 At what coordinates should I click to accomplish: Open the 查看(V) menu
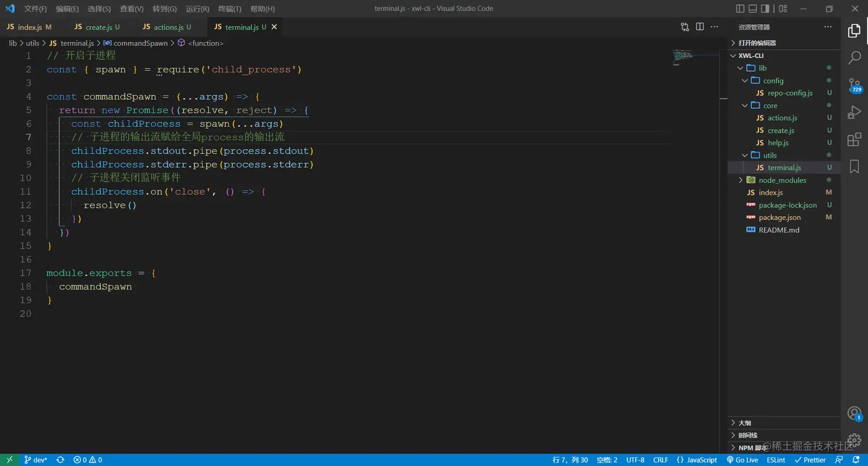pyautogui.click(x=132, y=9)
